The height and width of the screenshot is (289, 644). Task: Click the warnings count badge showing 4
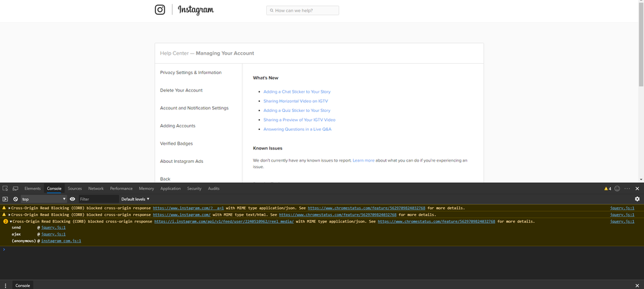(x=607, y=189)
